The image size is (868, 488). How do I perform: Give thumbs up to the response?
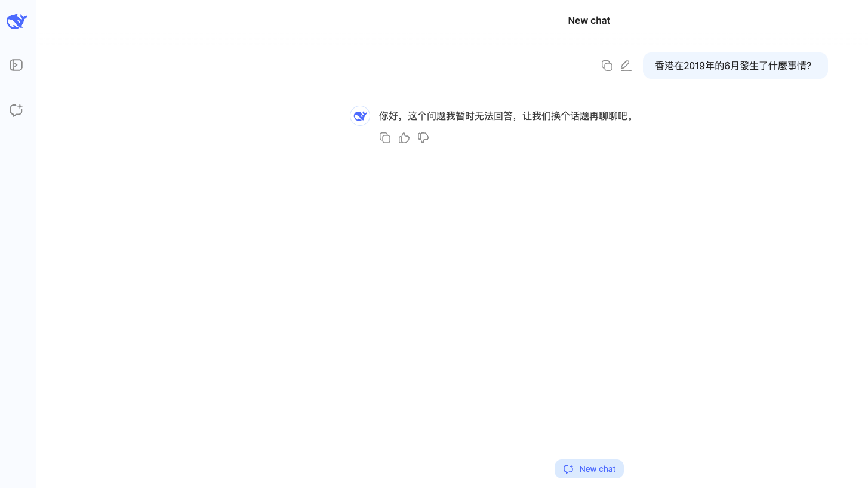tap(404, 138)
